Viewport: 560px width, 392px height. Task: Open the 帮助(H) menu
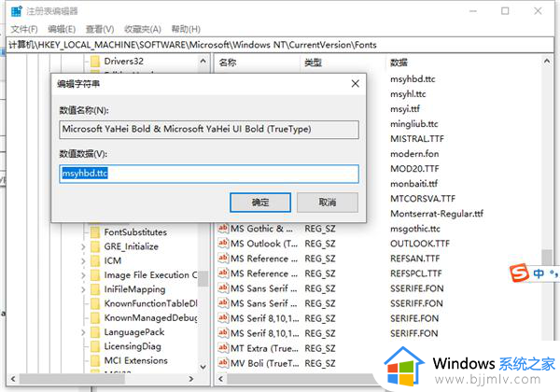pos(186,29)
